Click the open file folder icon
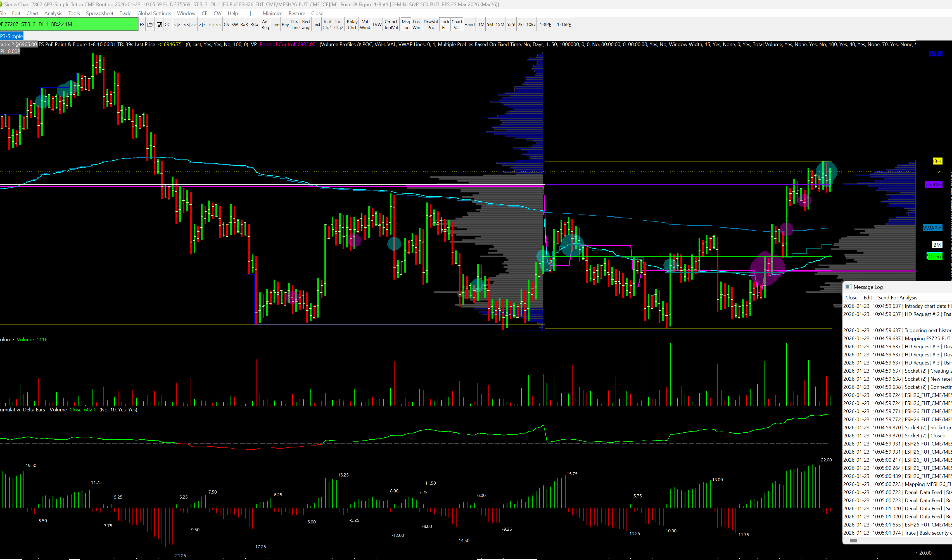 [x=150, y=25]
